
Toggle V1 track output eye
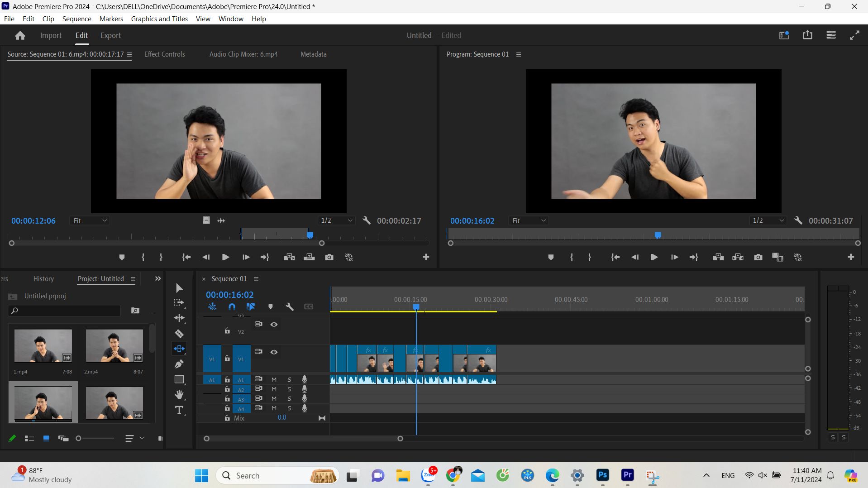tap(274, 352)
